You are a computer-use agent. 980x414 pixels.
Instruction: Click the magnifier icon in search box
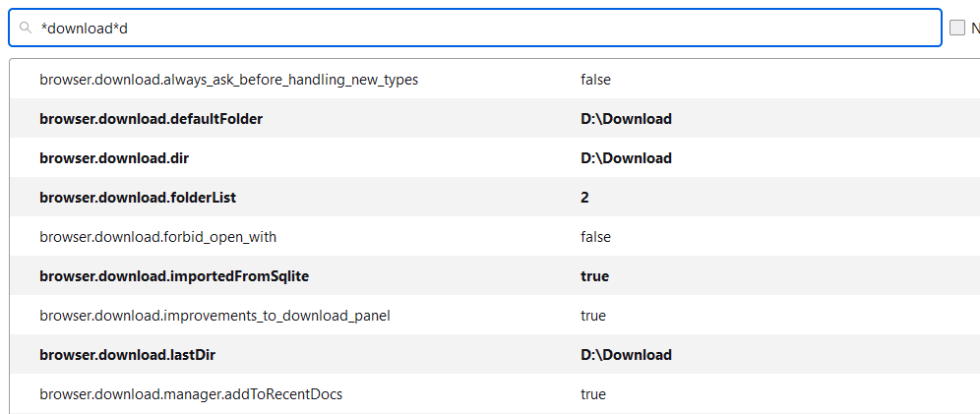coord(27,29)
